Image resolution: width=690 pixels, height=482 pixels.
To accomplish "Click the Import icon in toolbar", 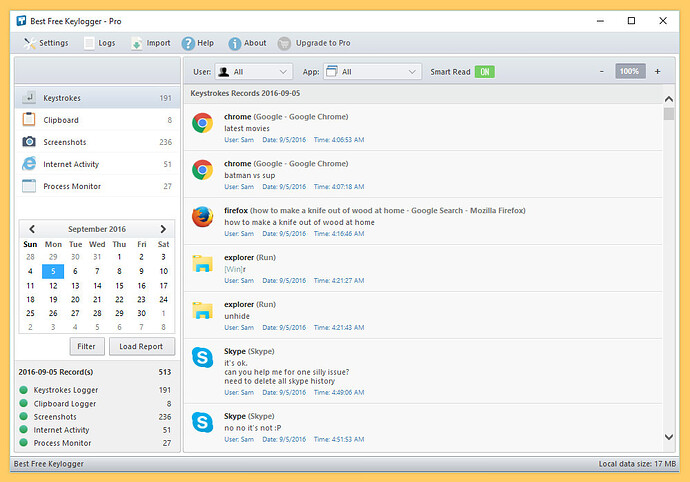I will (136, 43).
